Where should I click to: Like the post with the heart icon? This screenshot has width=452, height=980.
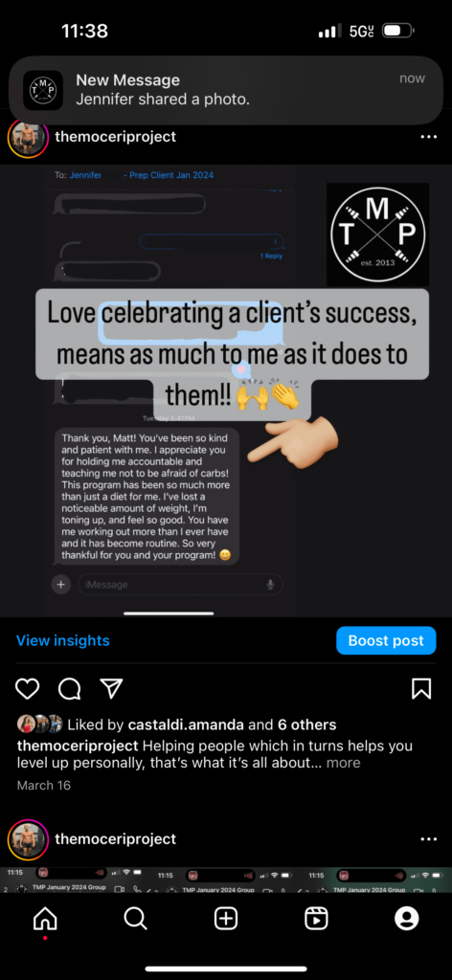[27, 688]
